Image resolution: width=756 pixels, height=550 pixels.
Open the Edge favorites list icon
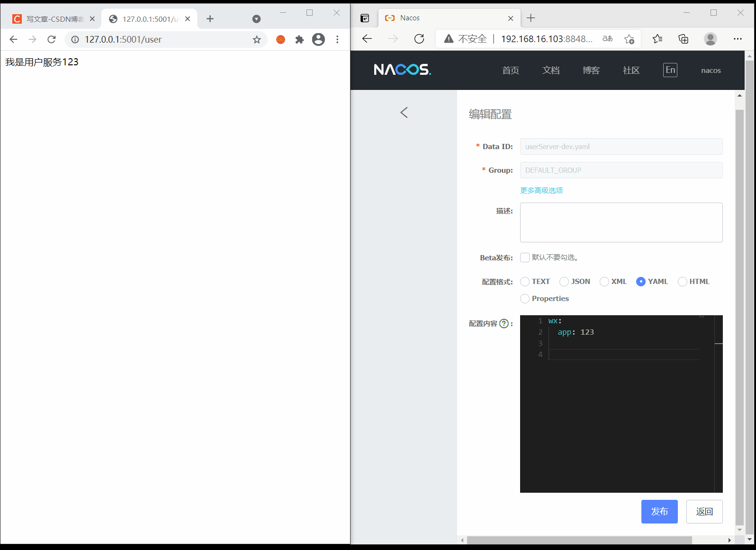[x=657, y=39]
